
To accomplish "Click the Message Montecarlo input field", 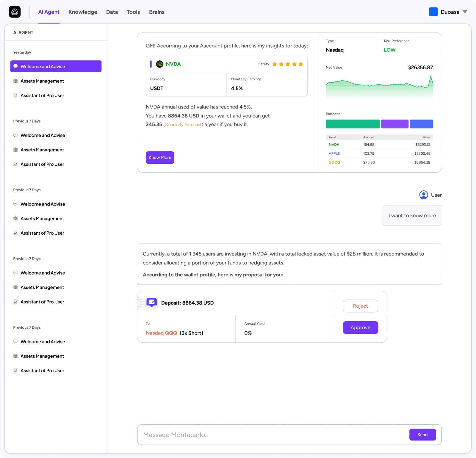I will (x=274, y=435).
